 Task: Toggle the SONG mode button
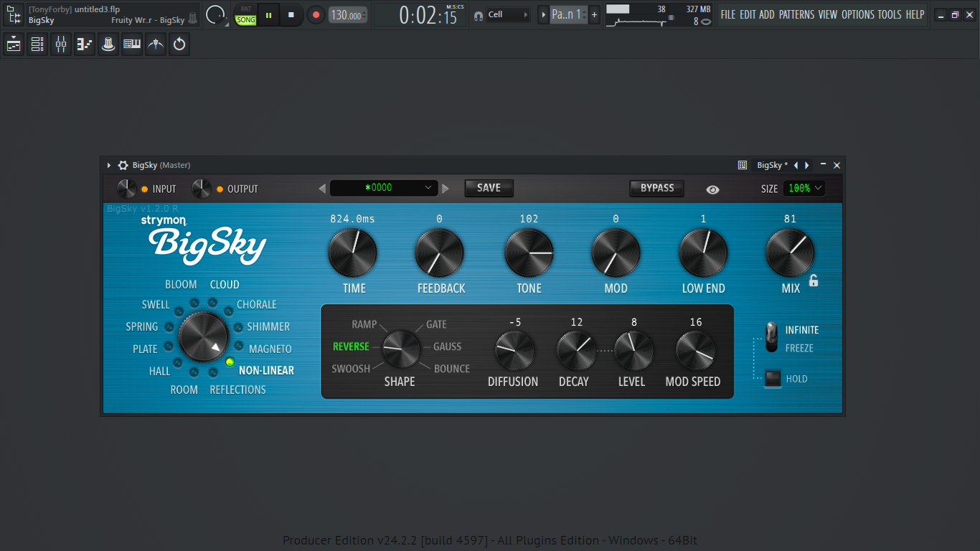coord(246,20)
